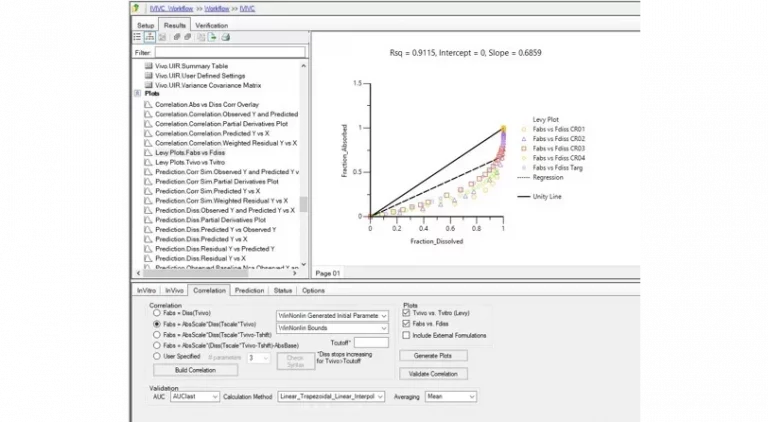The image size is (768, 422).
Task: Click the tree hierarchy view toolbar icon
Action: click(149, 37)
